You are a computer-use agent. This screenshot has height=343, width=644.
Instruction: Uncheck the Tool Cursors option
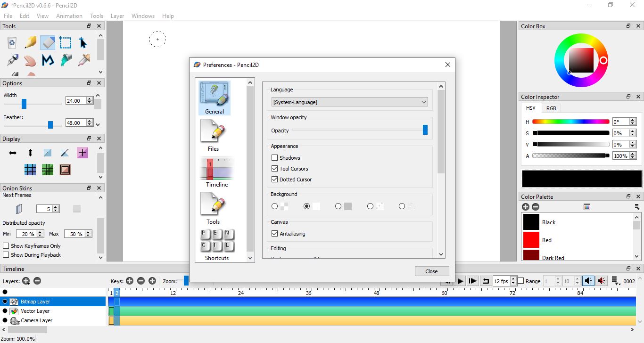274,169
